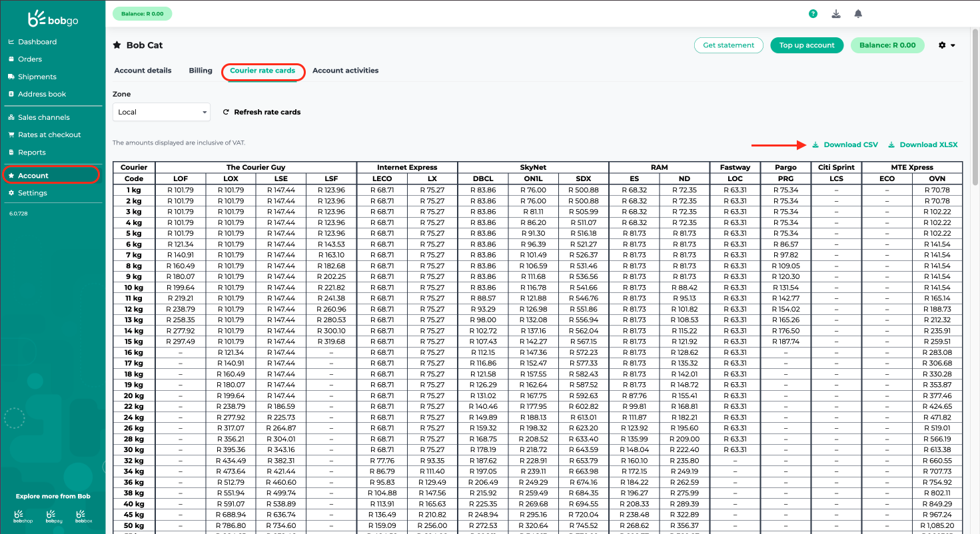Click the 'LSE' code column header
The image size is (980, 534).
(x=281, y=178)
